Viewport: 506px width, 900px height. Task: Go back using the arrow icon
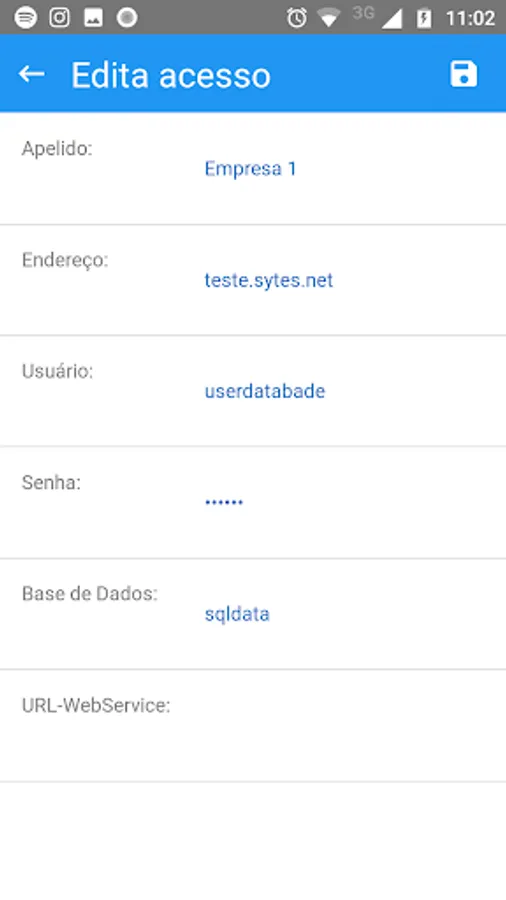[x=32, y=73]
